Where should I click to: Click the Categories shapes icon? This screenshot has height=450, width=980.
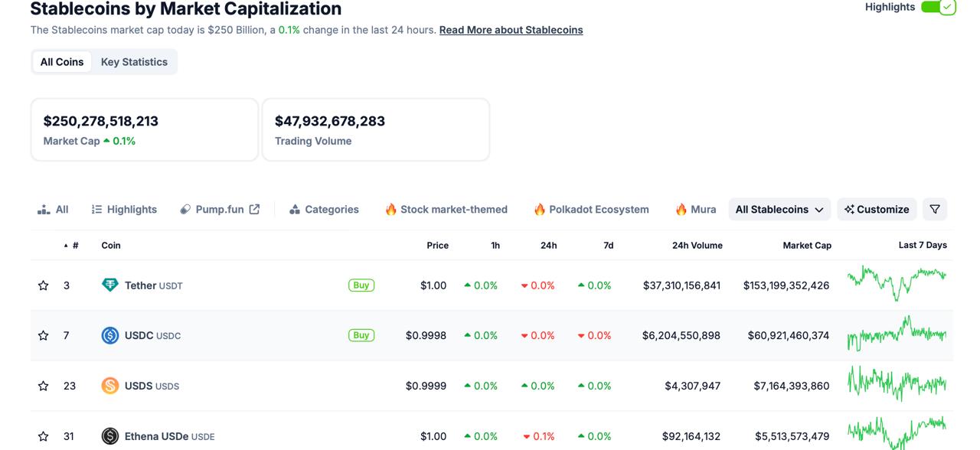[x=295, y=210]
